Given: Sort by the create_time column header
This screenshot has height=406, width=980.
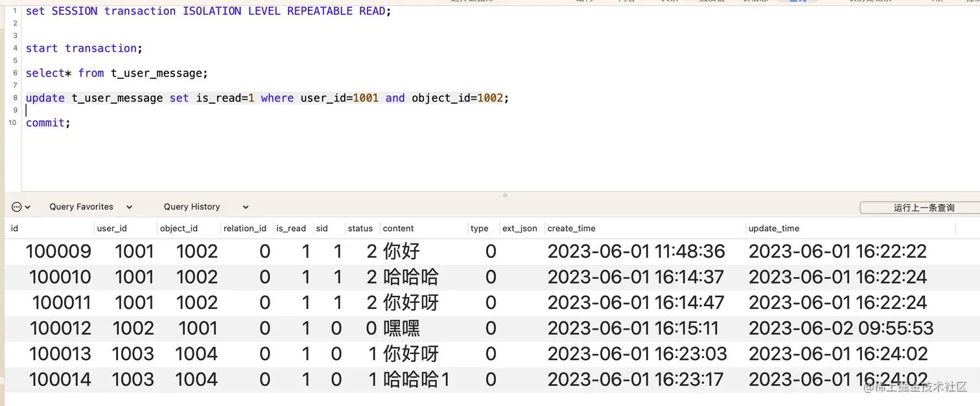Looking at the screenshot, I should [x=571, y=228].
